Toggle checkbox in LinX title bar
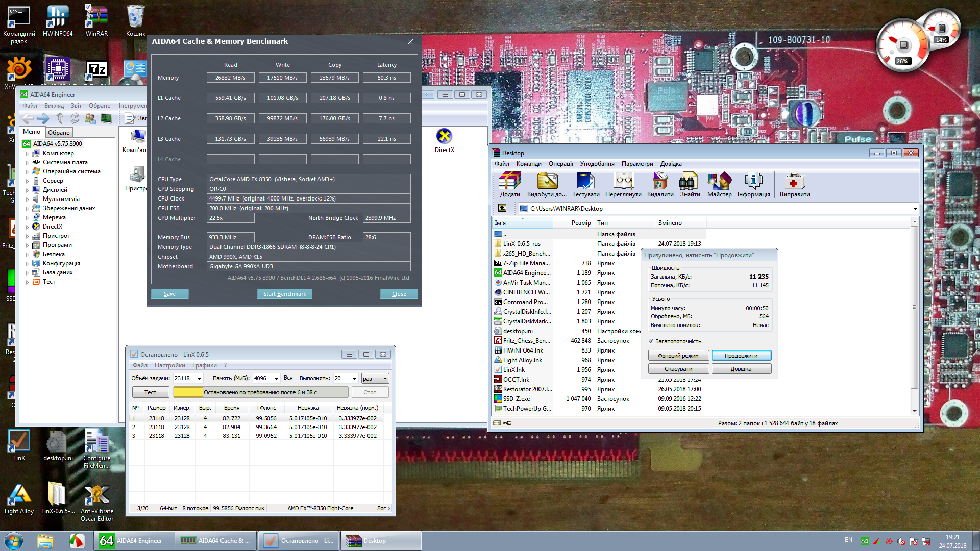The height and width of the screenshot is (551, 980). pos(134,354)
